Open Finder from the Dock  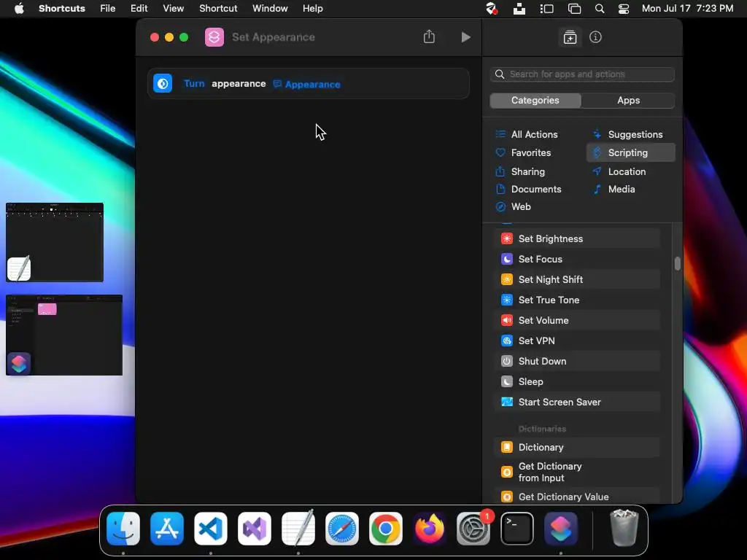123,529
